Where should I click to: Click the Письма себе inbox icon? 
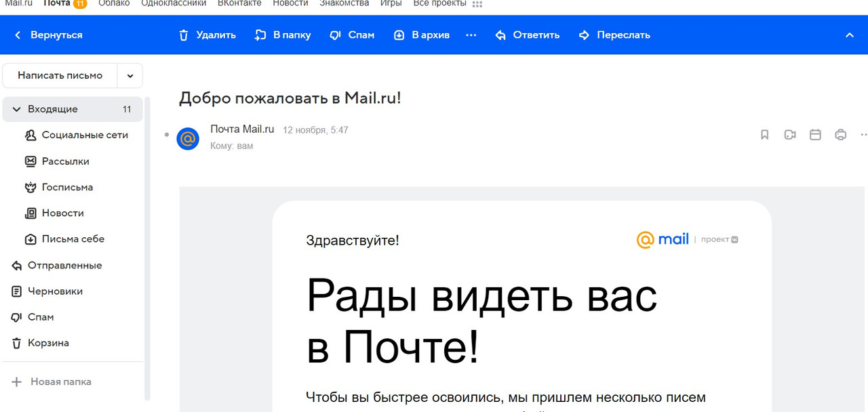31,239
